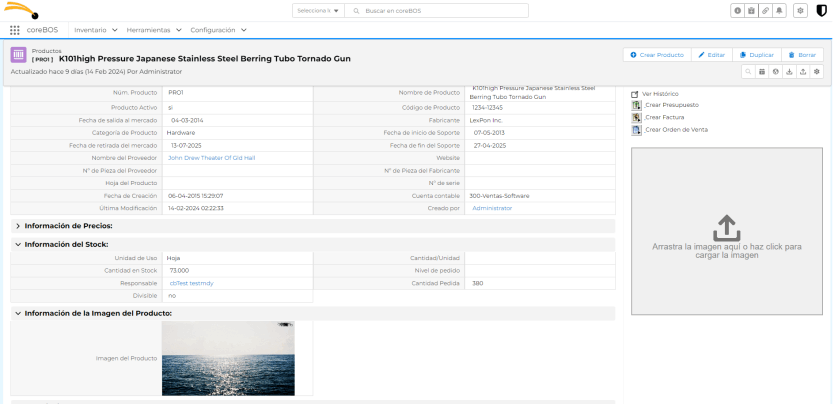The height and width of the screenshot is (404, 838).
Task: Click the import download icon in record toolbar
Action: 790,72
